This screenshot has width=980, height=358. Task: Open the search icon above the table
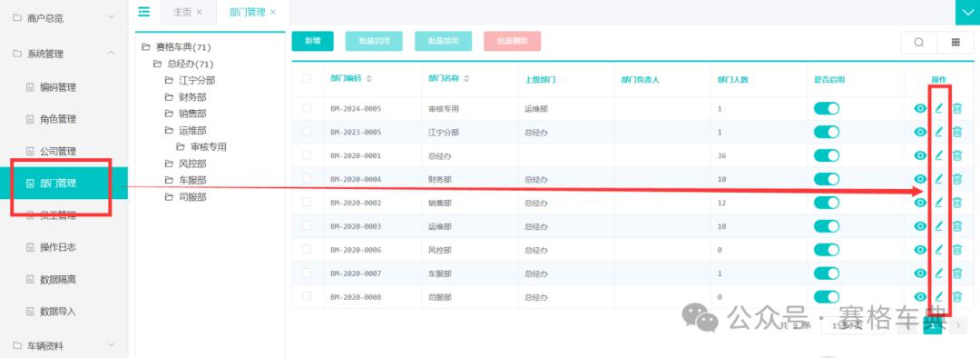point(918,42)
